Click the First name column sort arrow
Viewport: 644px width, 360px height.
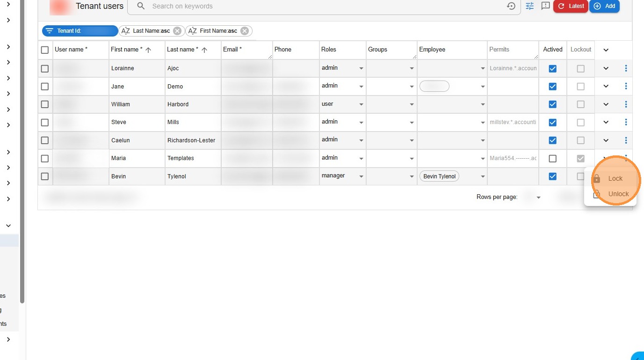click(x=148, y=50)
